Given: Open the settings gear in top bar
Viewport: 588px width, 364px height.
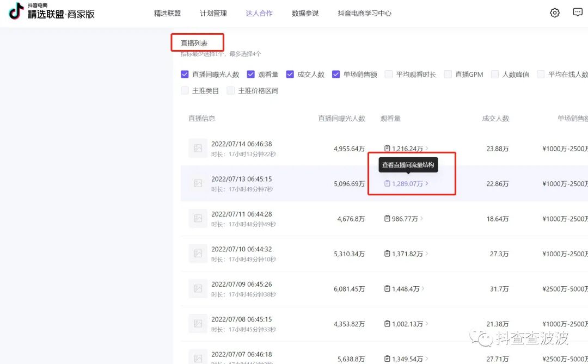Looking at the screenshot, I should click(554, 13).
